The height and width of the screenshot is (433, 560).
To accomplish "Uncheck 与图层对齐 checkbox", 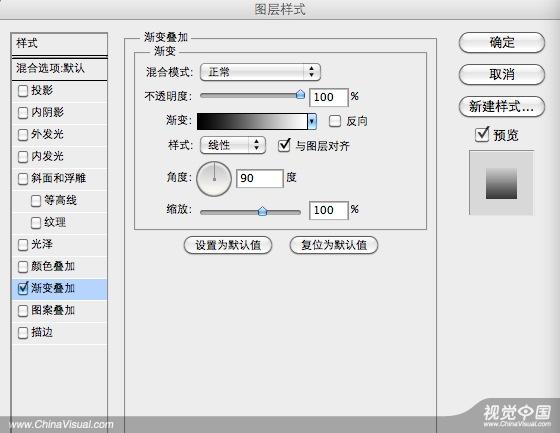I will [284, 145].
